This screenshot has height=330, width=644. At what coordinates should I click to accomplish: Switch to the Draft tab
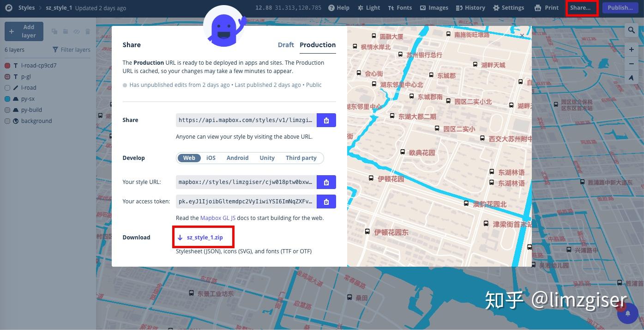tap(286, 45)
